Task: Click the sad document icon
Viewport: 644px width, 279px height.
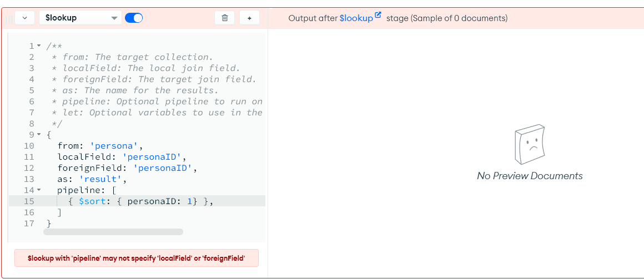Action: click(x=530, y=144)
